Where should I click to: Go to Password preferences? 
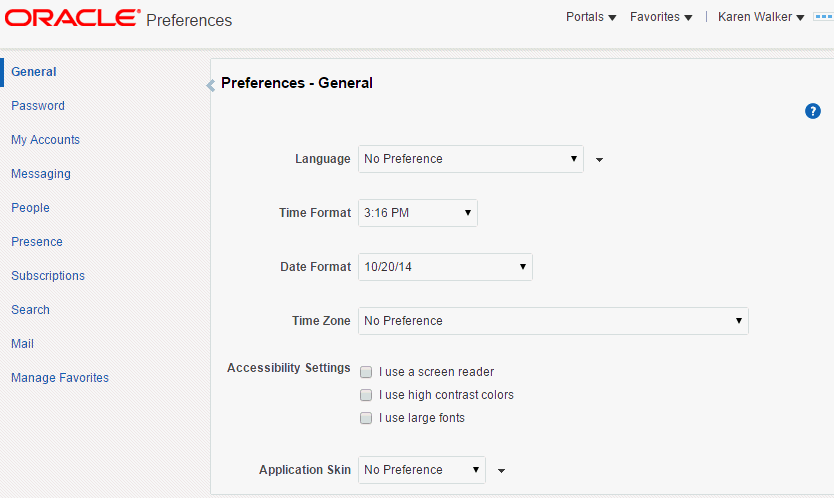pos(38,106)
